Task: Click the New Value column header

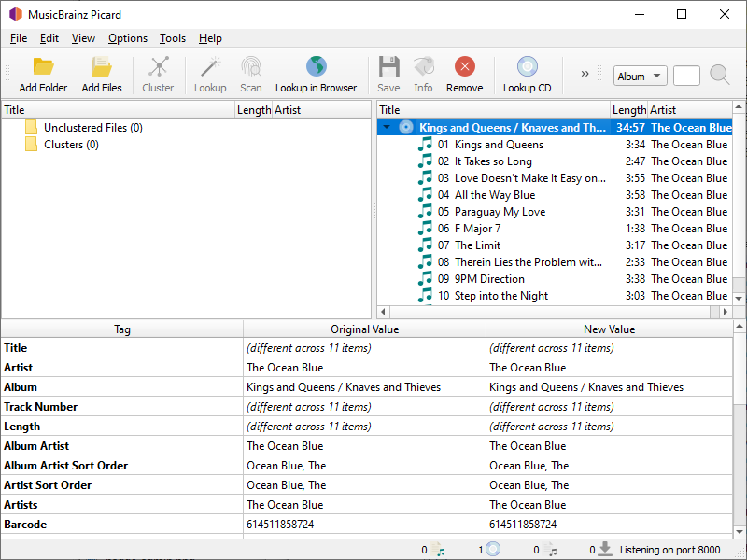Action: [609, 329]
